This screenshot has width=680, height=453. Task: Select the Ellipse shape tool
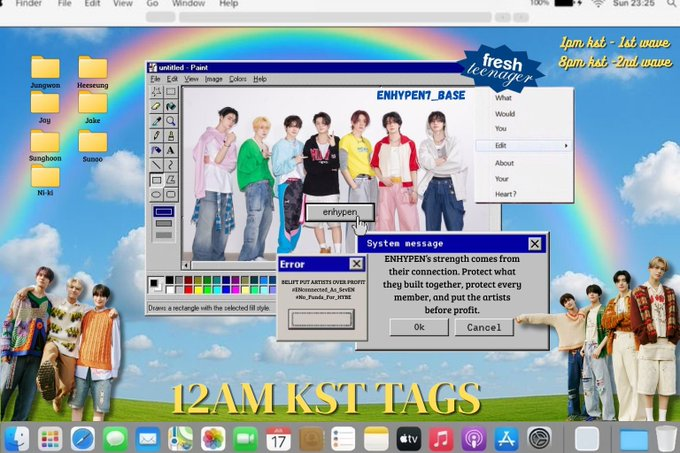(156, 194)
